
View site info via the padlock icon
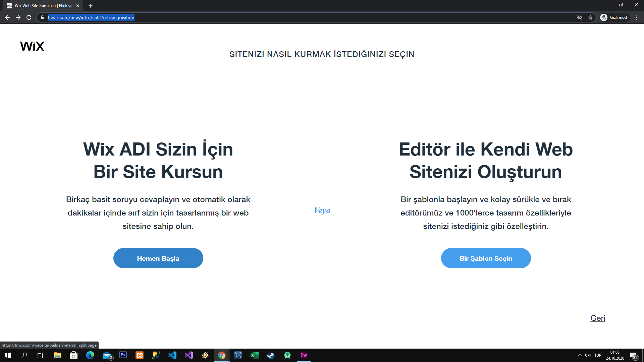coord(42,17)
